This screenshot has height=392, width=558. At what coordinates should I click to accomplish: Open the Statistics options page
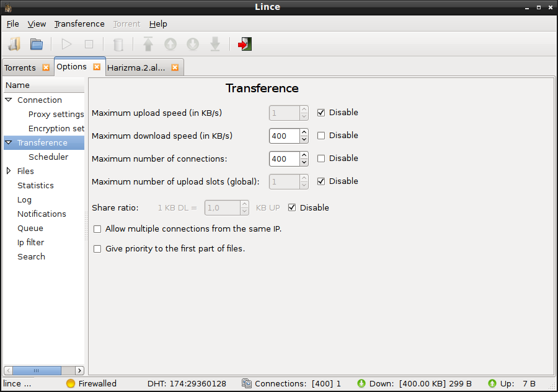coord(35,185)
